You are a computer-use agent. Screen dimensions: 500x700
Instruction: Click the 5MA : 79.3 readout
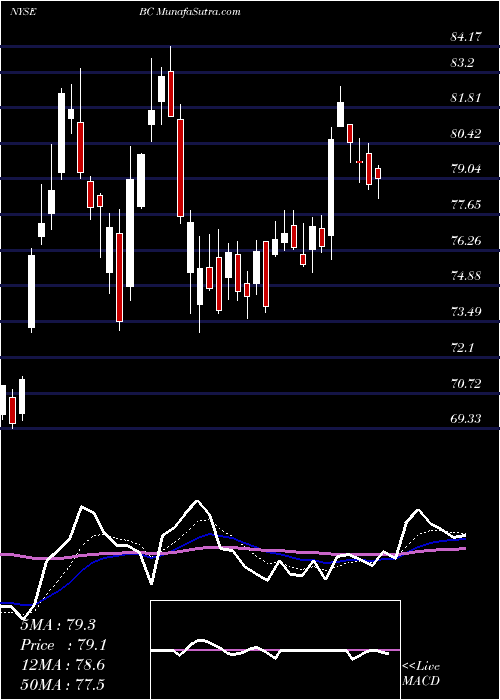(x=58, y=625)
